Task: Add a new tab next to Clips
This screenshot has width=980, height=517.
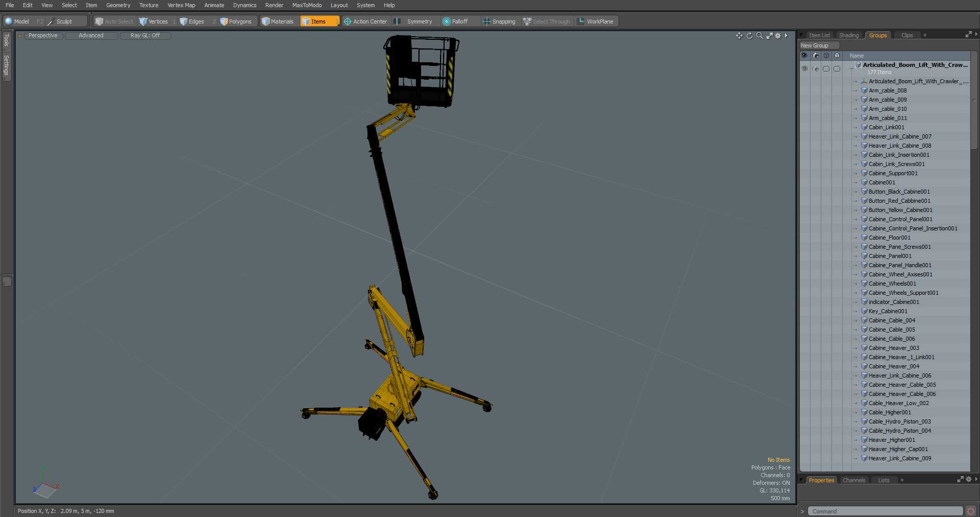Action: click(925, 35)
